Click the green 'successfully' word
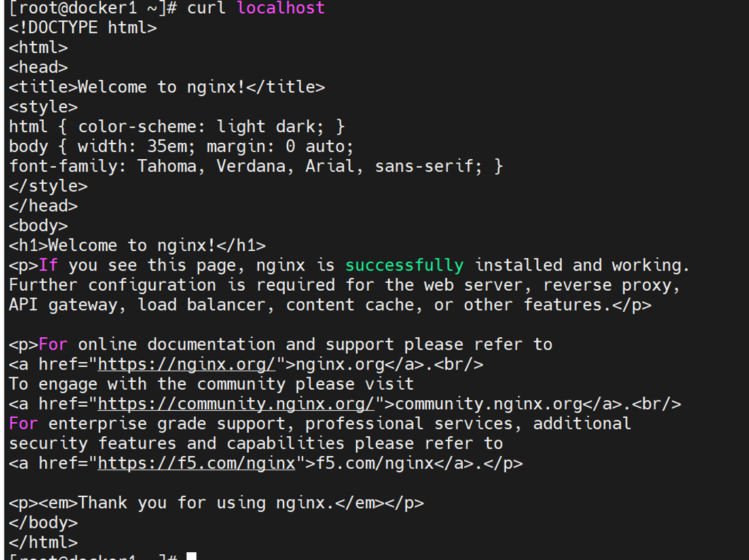749x560 pixels. pyautogui.click(x=404, y=266)
